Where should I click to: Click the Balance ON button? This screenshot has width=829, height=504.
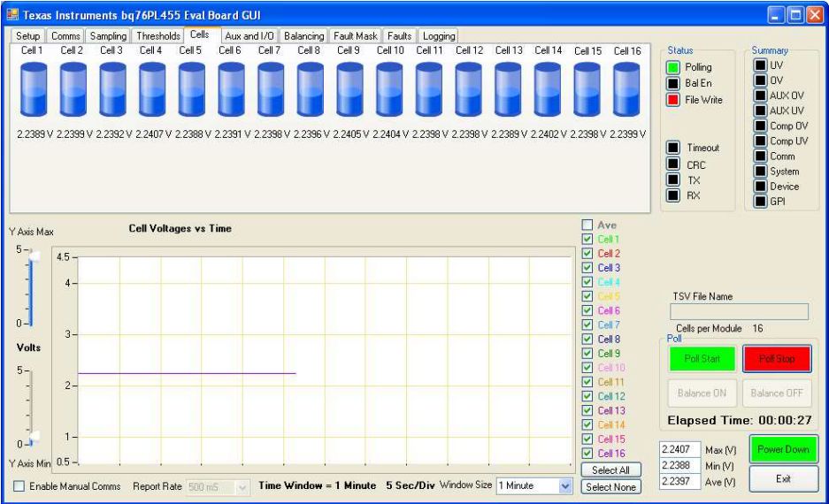point(702,393)
